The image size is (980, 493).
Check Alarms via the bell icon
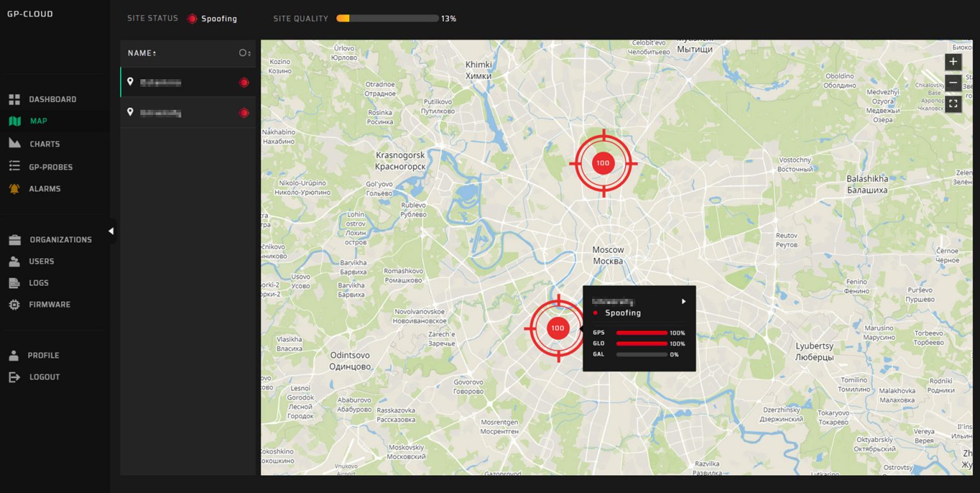click(45, 188)
